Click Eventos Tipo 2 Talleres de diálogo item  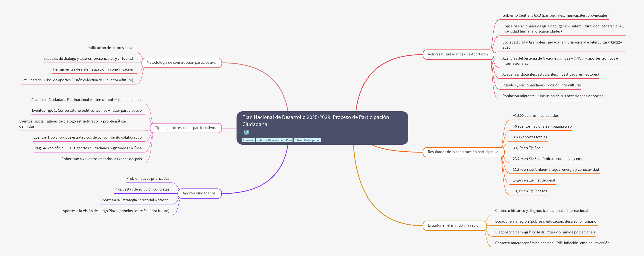(73, 124)
